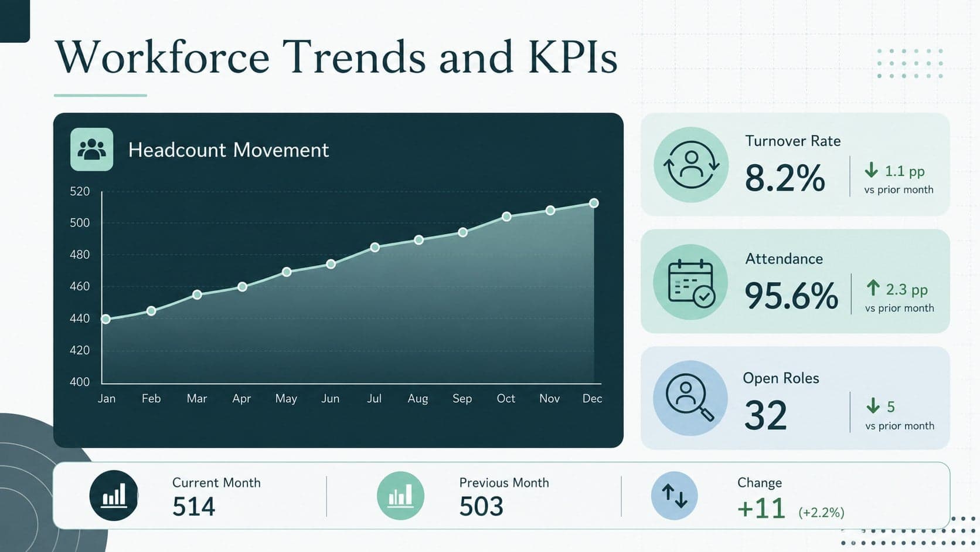Click the 2.3 pp change text

[907, 290]
